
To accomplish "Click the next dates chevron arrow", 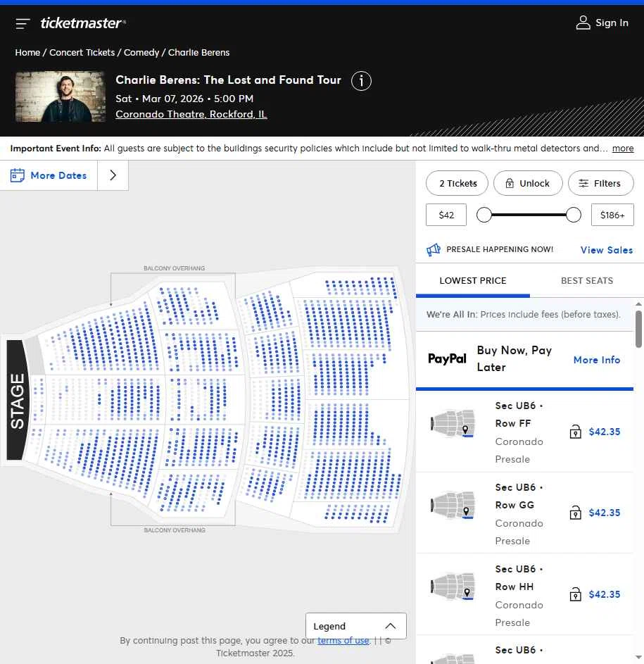I will 113,175.
